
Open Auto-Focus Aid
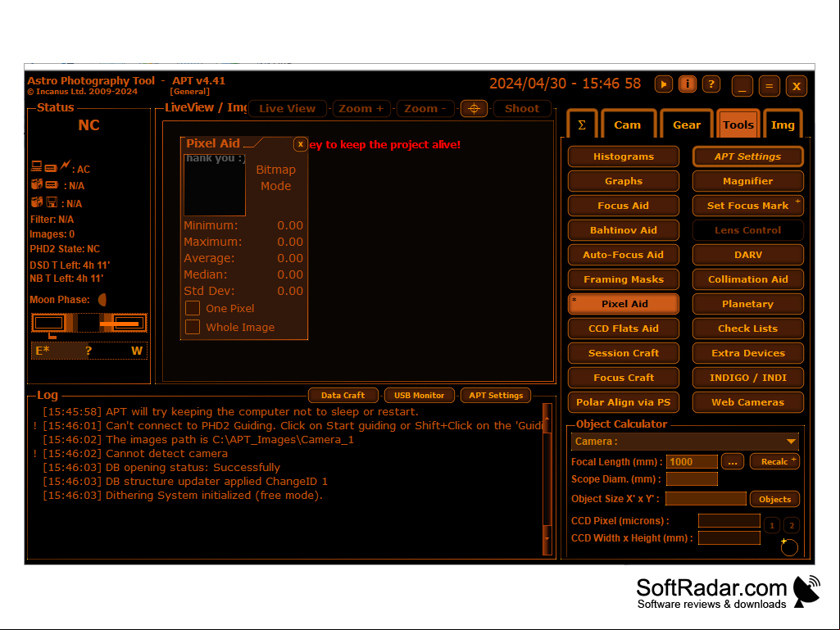point(624,255)
